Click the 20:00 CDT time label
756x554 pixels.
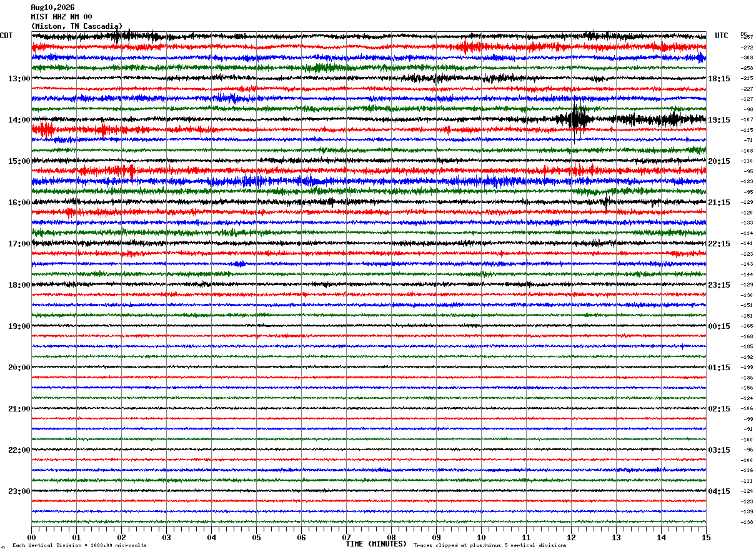pyautogui.click(x=19, y=368)
